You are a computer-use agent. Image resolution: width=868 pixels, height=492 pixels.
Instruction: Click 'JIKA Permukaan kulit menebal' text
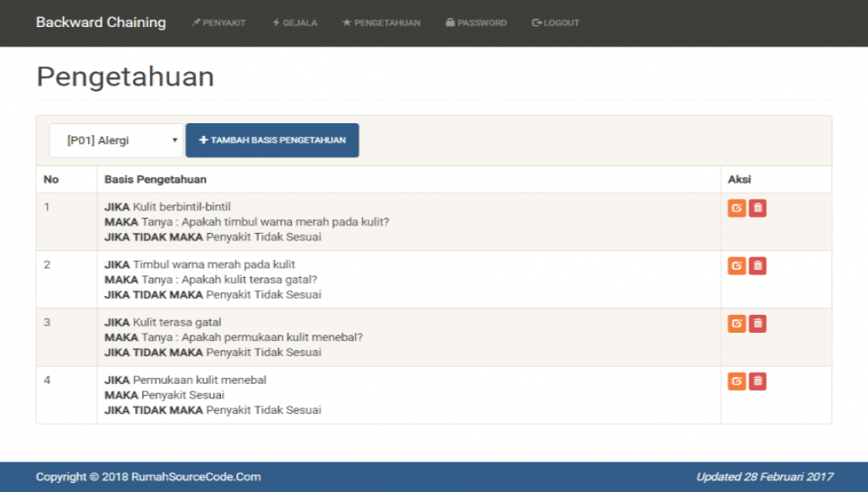(x=185, y=380)
